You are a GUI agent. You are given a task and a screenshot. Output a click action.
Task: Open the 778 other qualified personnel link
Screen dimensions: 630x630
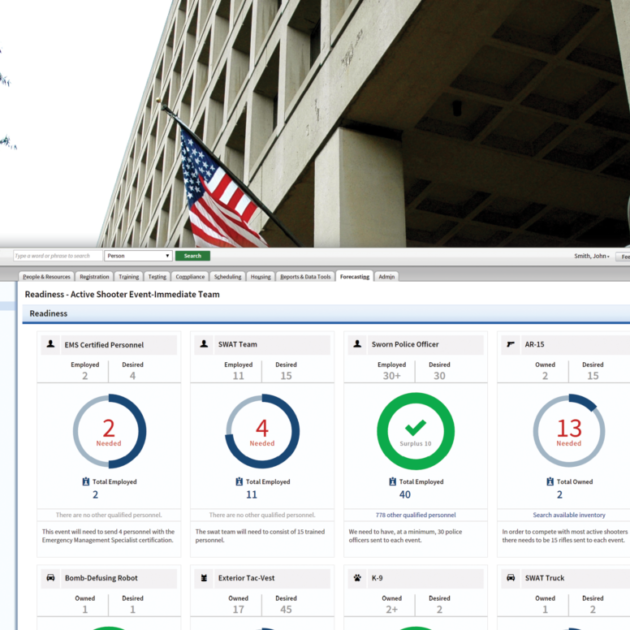415,514
